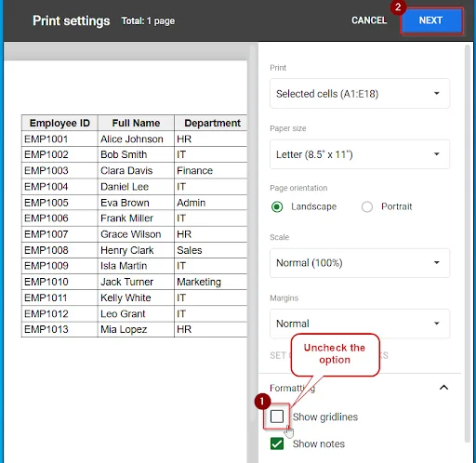Open the Print range dropdown Selected cells
The image size is (476, 463).
[x=360, y=94]
